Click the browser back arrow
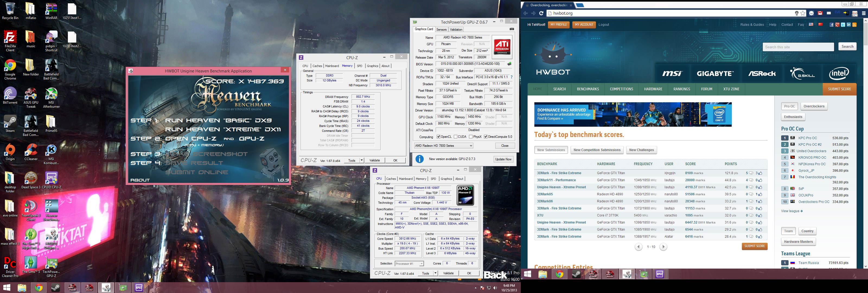This screenshot has width=868, height=293. pyautogui.click(x=525, y=13)
